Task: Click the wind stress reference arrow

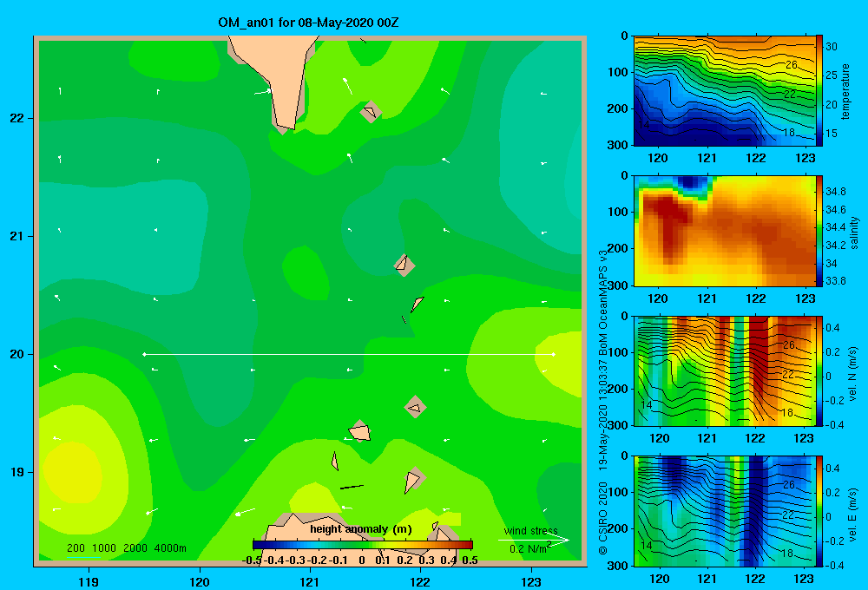Action: point(534,541)
